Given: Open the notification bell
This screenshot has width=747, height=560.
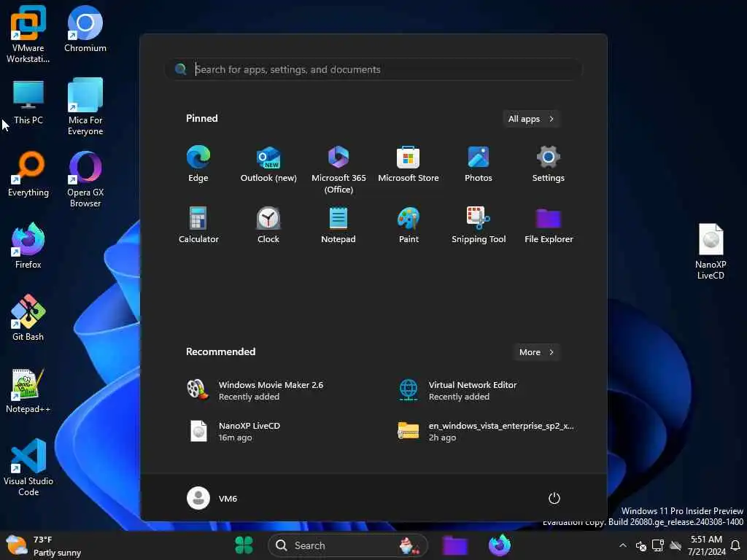Looking at the screenshot, I should pyautogui.click(x=735, y=545).
